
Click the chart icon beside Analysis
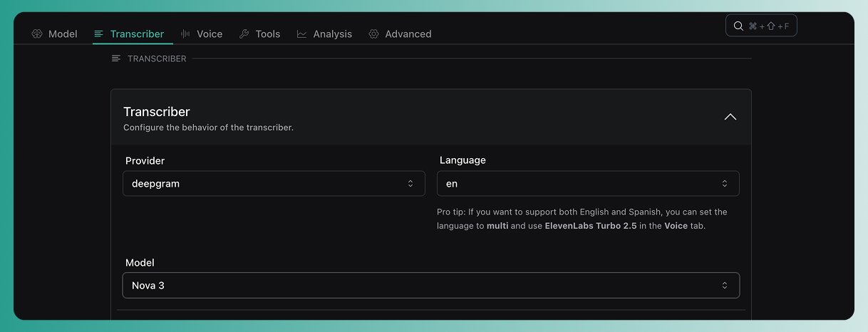coord(302,34)
